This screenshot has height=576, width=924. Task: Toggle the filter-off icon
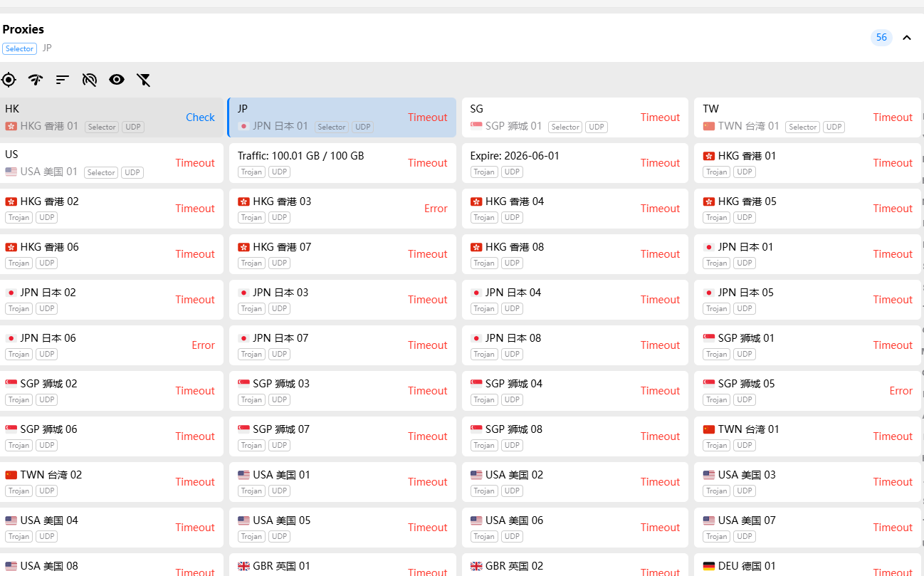point(144,80)
